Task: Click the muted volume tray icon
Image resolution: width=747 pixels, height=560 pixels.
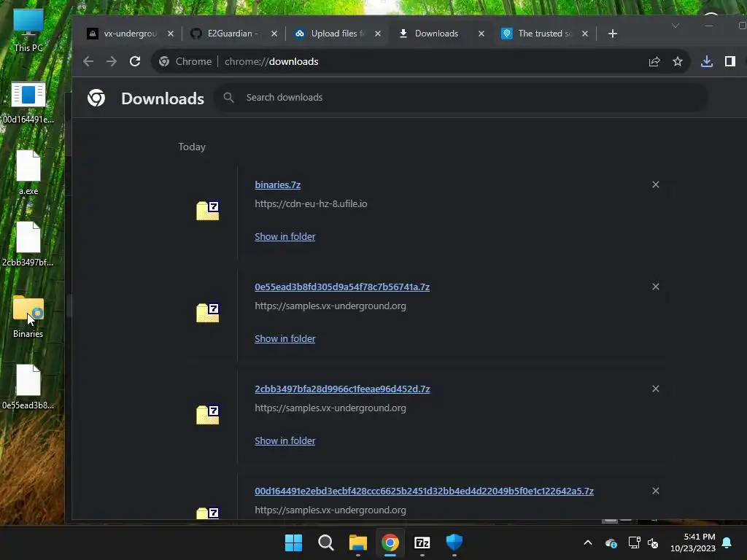Action: (x=653, y=542)
